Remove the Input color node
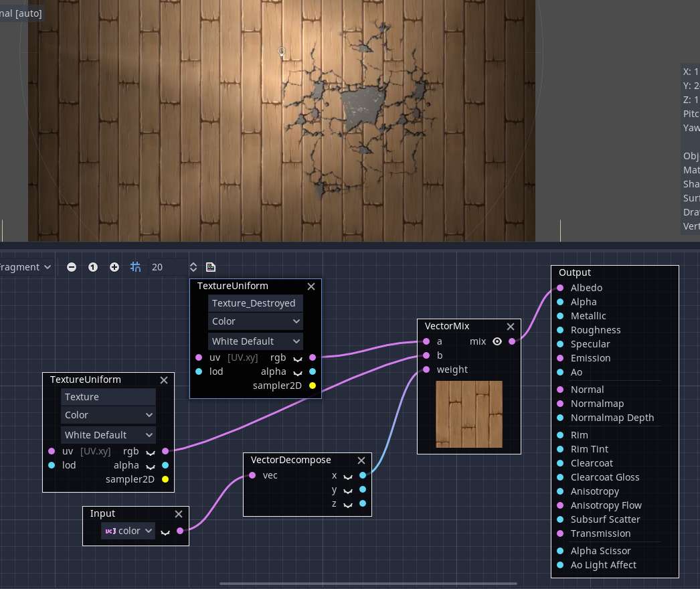 pos(178,514)
